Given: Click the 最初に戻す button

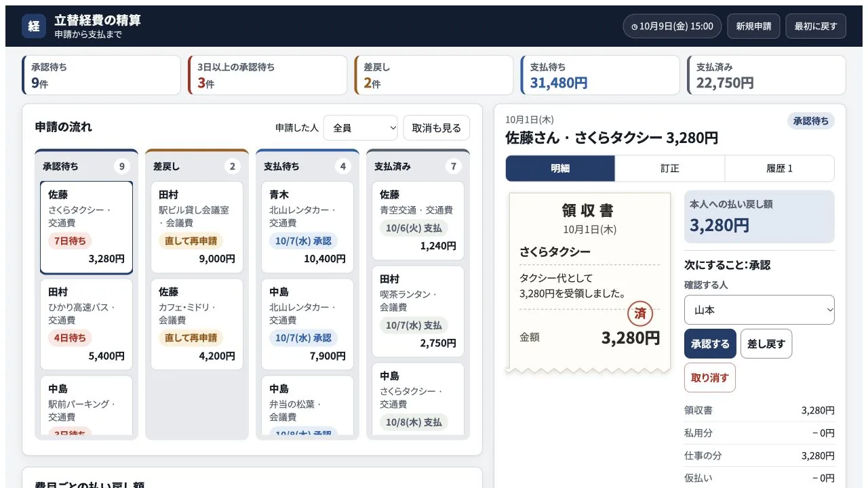Looking at the screenshot, I should click(x=816, y=26).
